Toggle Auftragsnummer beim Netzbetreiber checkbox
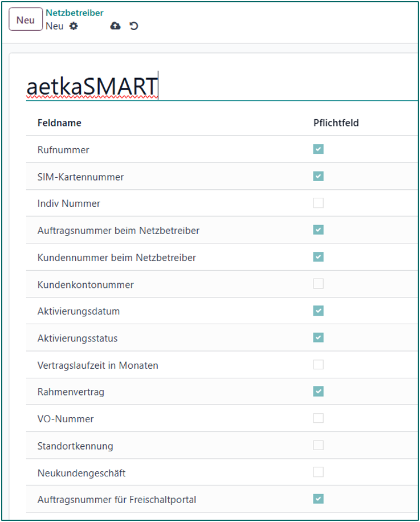Screen dimensions: 420x522 click(319, 230)
